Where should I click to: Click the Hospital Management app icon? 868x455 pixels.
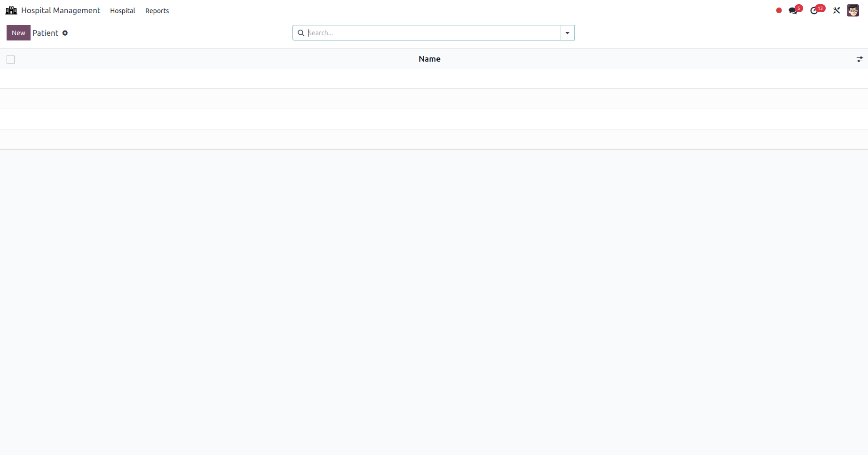coord(11,10)
